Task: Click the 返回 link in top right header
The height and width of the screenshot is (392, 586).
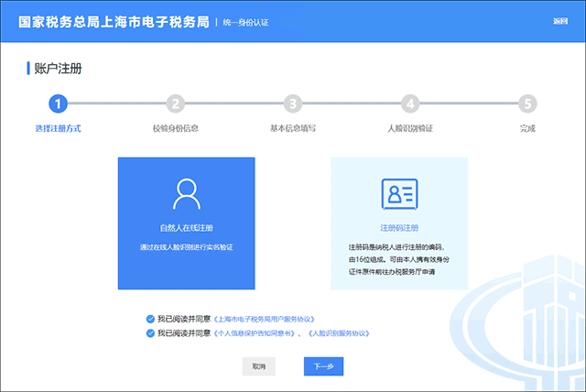Action: [560, 21]
